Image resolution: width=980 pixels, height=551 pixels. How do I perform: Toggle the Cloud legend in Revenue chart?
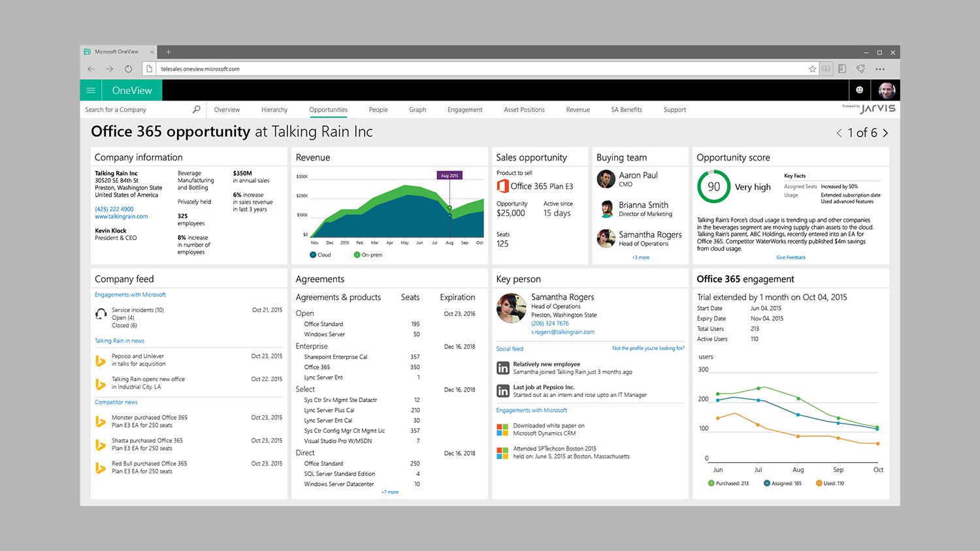[x=320, y=255]
